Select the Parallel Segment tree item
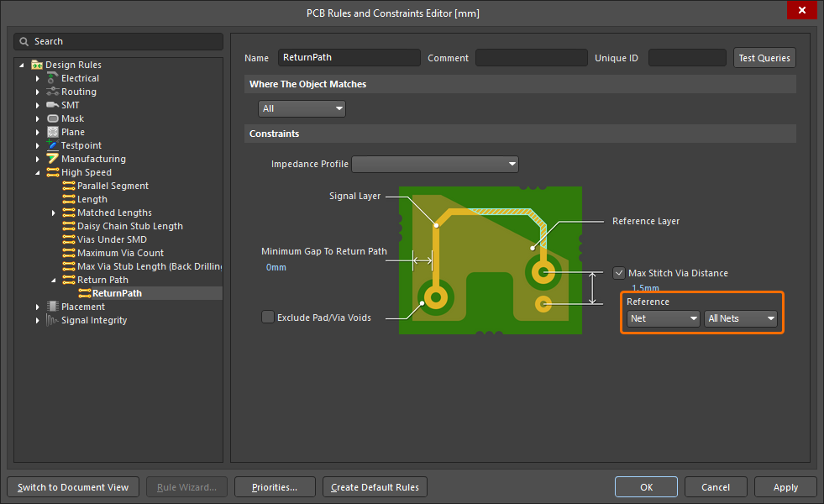The image size is (824, 504). (113, 186)
